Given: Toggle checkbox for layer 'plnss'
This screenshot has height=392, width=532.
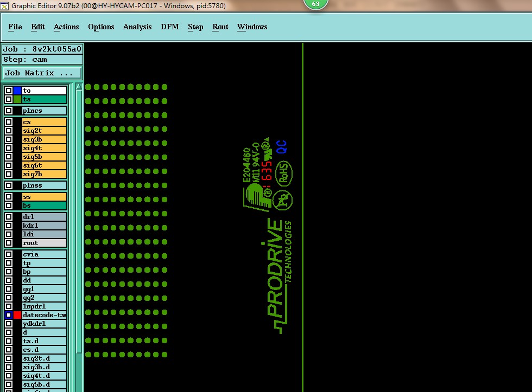Looking at the screenshot, I should tap(9, 185).
